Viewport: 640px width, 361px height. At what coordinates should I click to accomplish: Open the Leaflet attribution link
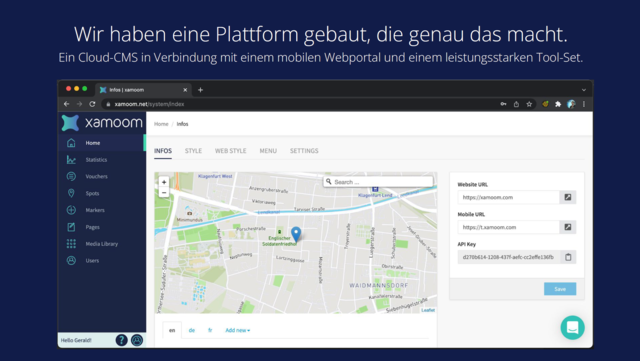tap(428, 310)
